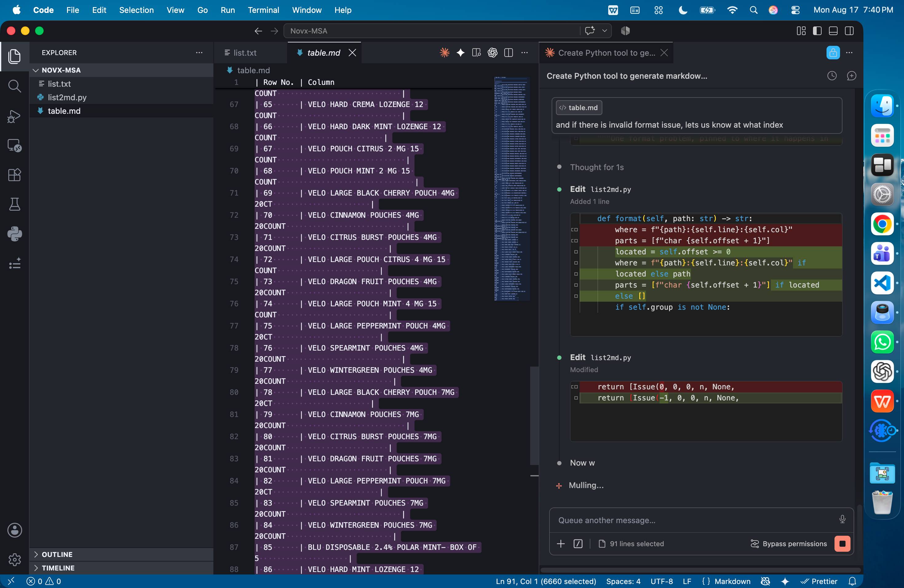
Task: Open chat session history clock icon
Action: pos(832,76)
